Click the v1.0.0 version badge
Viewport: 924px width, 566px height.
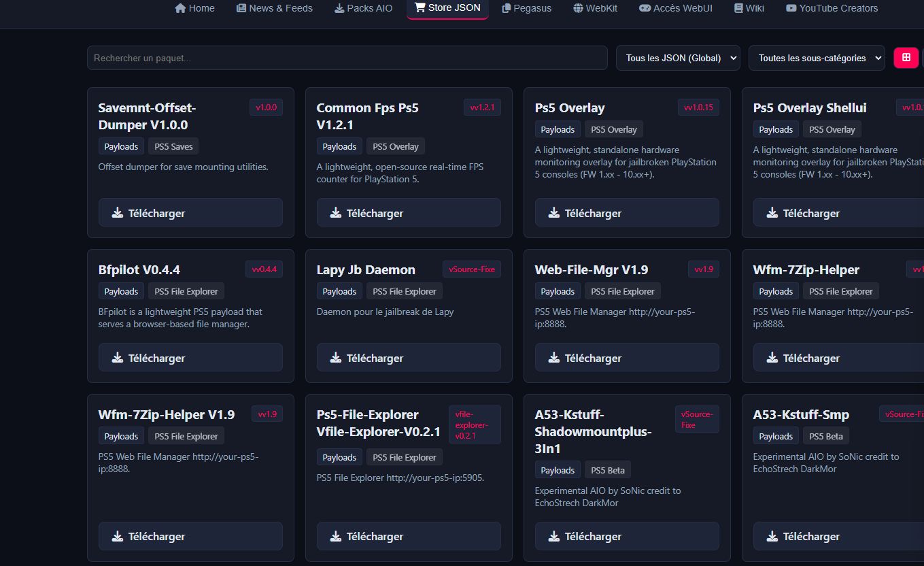point(266,107)
